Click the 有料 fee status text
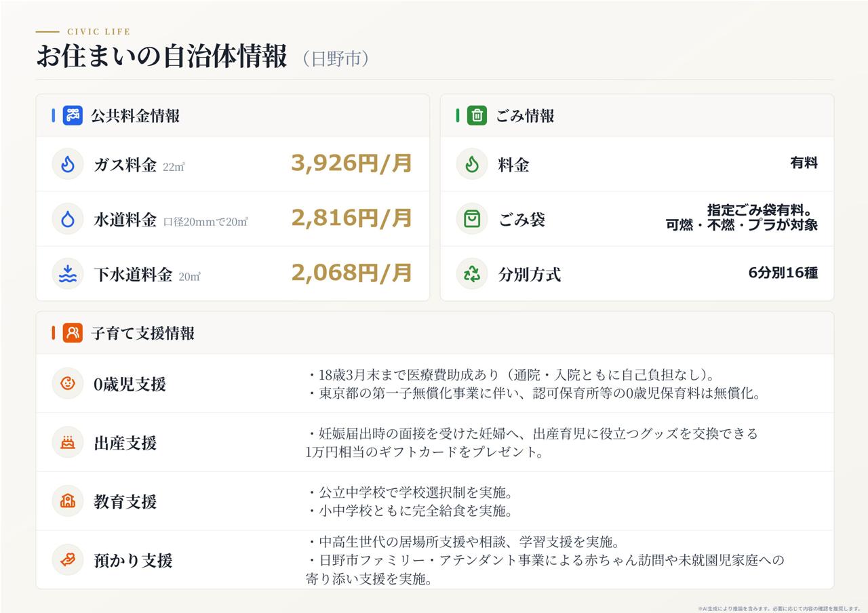868x613 pixels. pyautogui.click(x=804, y=163)
